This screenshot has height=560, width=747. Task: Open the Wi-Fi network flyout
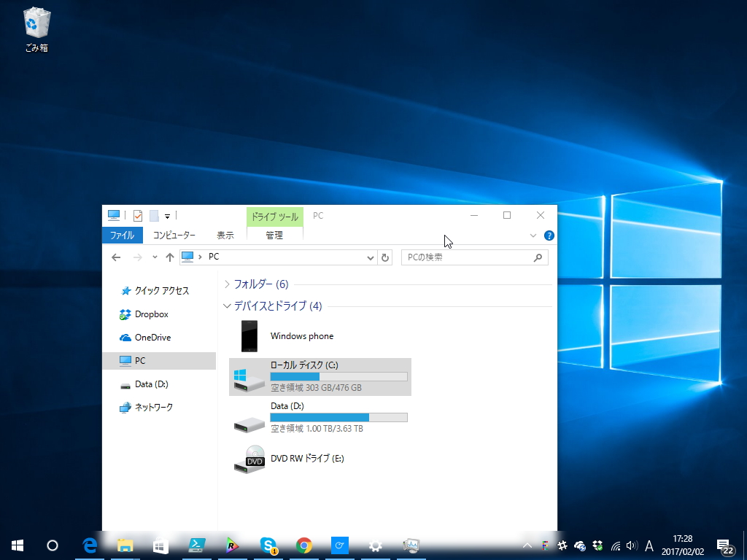(x=616, y=545)
